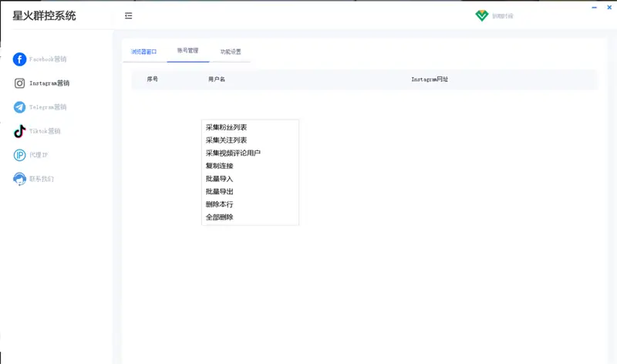Choose 批量导出 from context menu
This screenshot has height=364, width=617.
[220, 192]
